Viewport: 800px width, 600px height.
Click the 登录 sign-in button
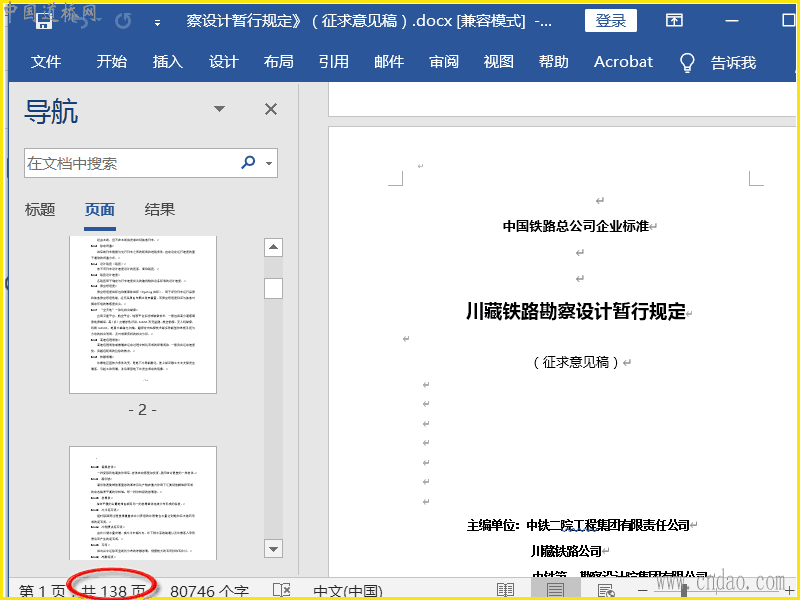[x=610, y=20]
